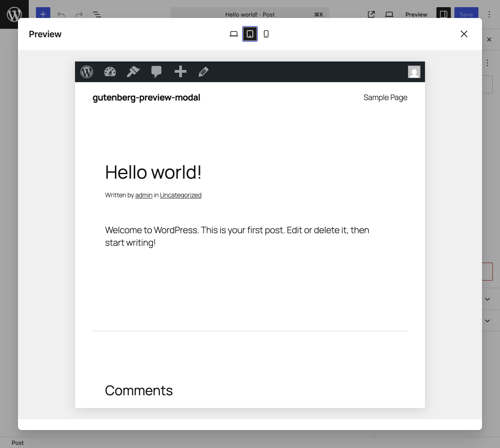Select the mobile preview device icon in modal
Viewport: 500px width, 448px height.
266,34
